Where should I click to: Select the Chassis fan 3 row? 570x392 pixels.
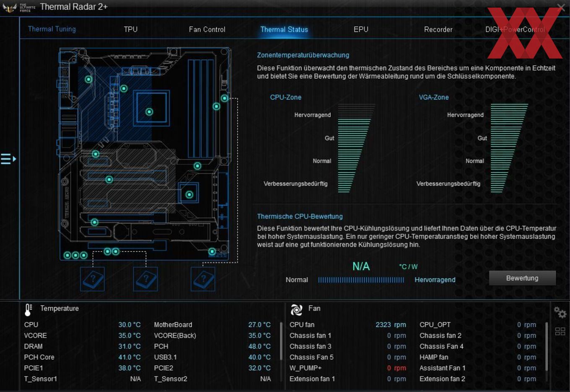pyautogui.click(x=348, y=346)
